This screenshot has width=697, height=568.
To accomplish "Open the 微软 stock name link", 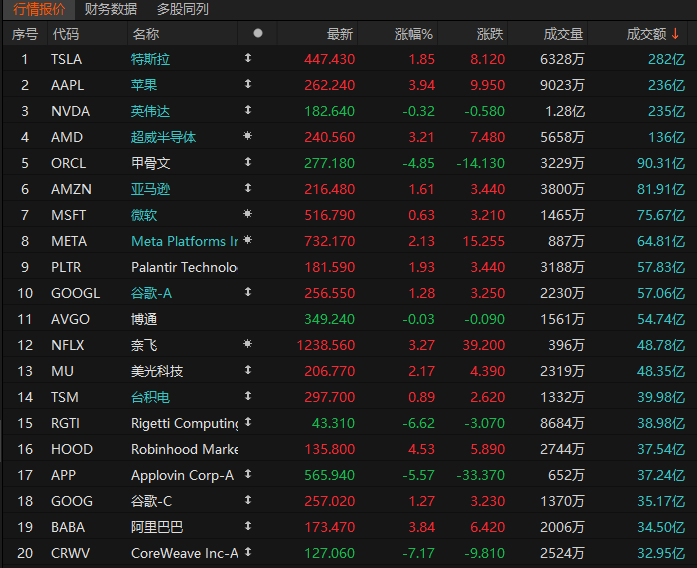I will [x=144, y=215].
